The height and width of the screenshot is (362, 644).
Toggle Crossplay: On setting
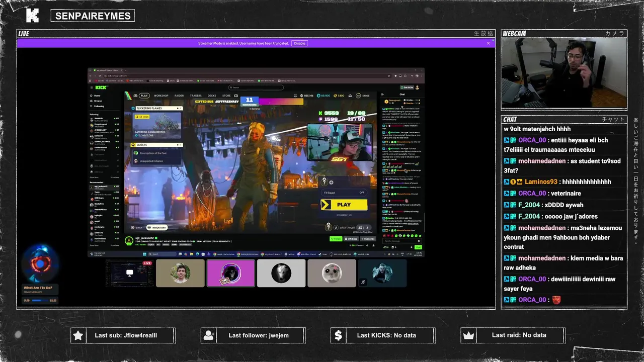click(x=344, y=215)
